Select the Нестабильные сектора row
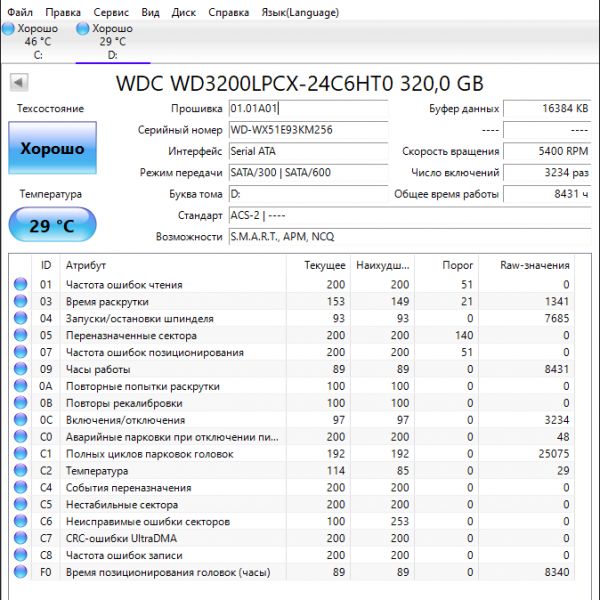The width and height of the screenshot is (600, 600). (292, 504)
